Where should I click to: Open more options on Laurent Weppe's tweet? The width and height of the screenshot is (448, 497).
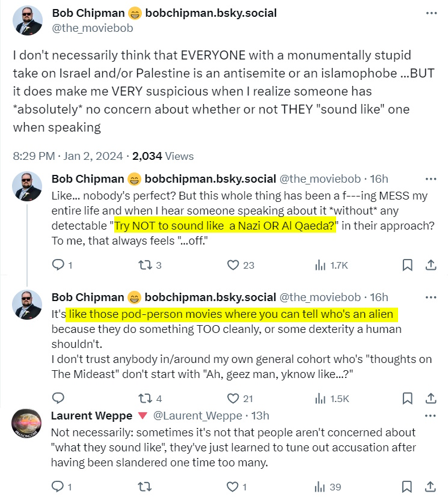click(431, 415)
